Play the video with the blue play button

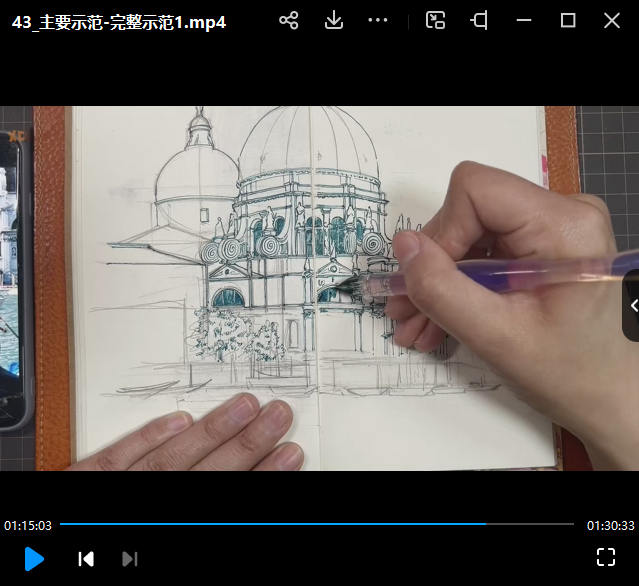pyautogui.click(x=34, y=558)
